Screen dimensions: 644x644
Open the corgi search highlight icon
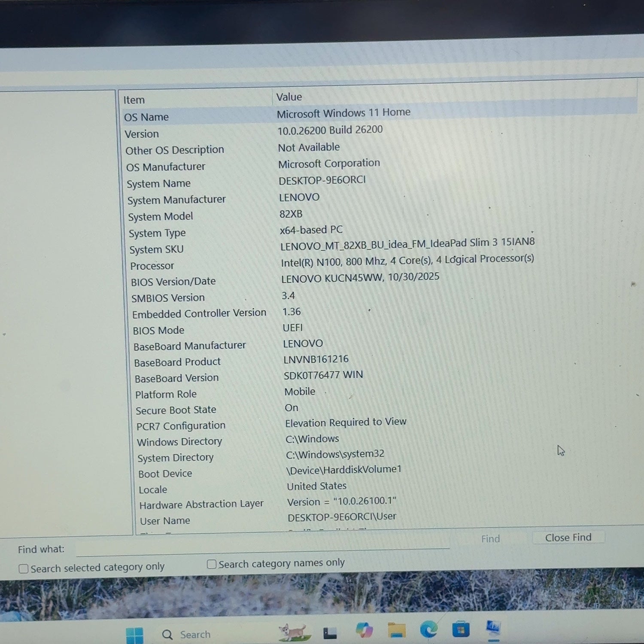pyautogui.click(x=294, y=632)
